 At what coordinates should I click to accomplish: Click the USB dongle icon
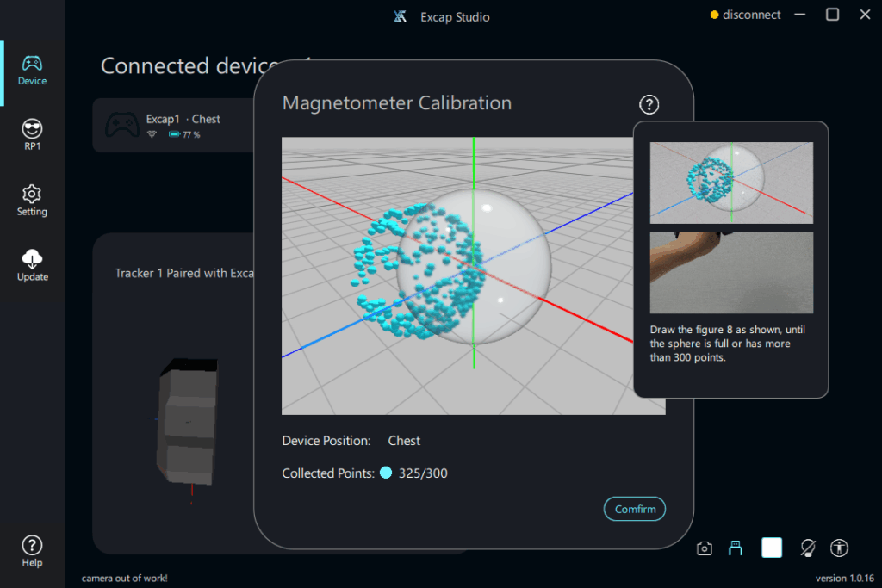point(736,548)
